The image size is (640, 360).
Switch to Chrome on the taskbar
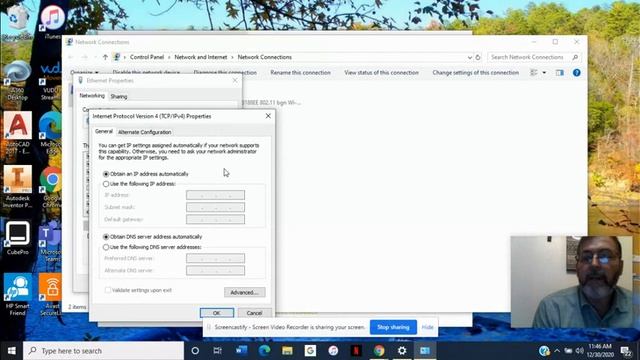[x=379, y=351]
